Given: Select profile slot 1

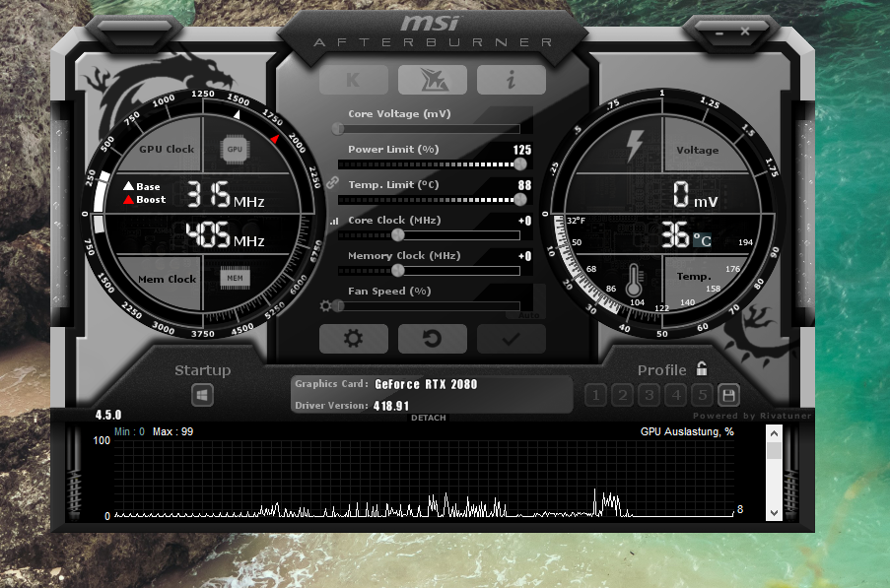Looking at the screenshot, I should click(595, 395).
